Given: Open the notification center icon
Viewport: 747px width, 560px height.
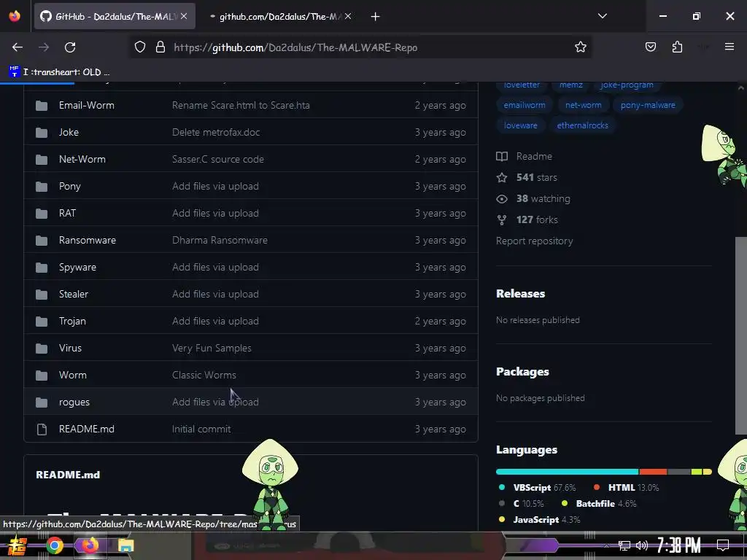Looking at the screenshot, I should click(722, 545).
